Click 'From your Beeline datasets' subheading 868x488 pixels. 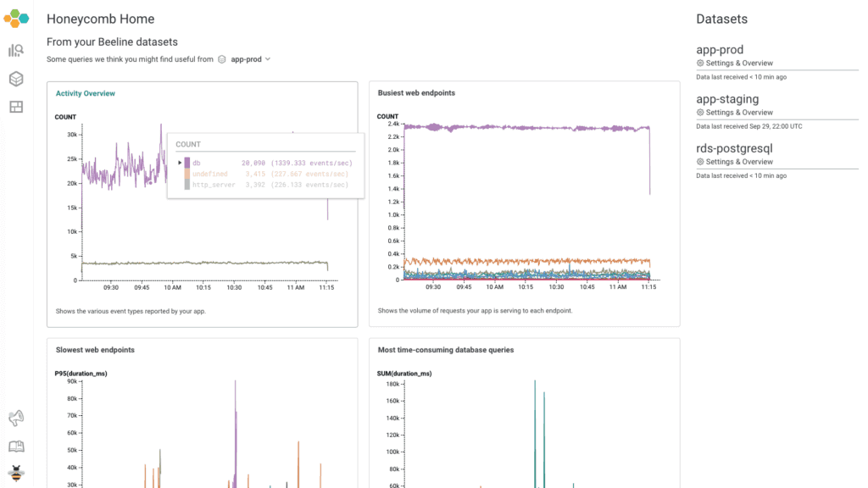[x=112, y=42]
